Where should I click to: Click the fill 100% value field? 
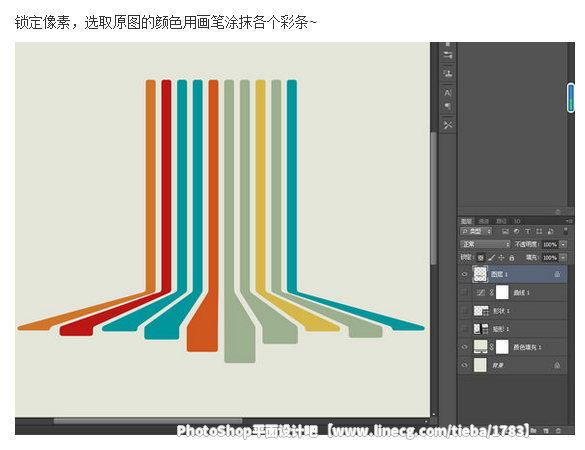[550, 257]
